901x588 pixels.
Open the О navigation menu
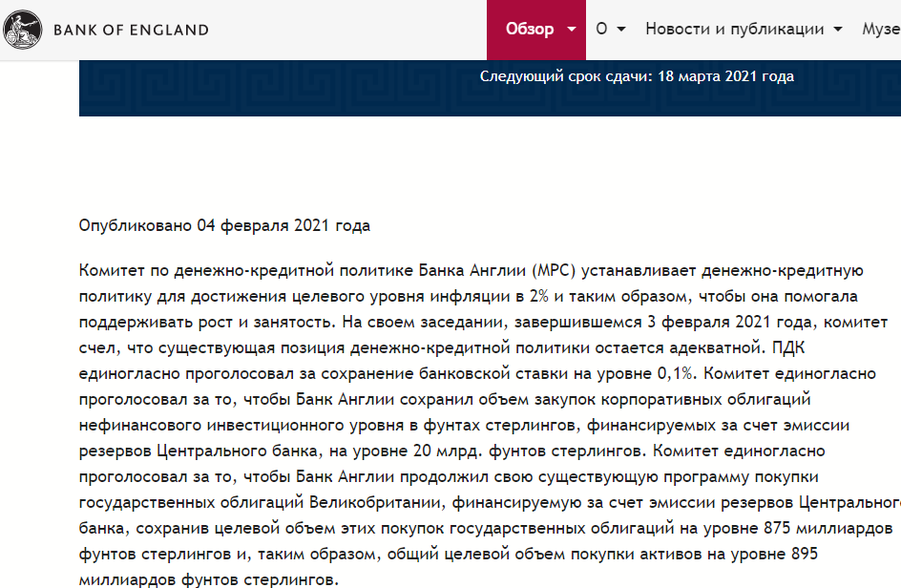601,29
